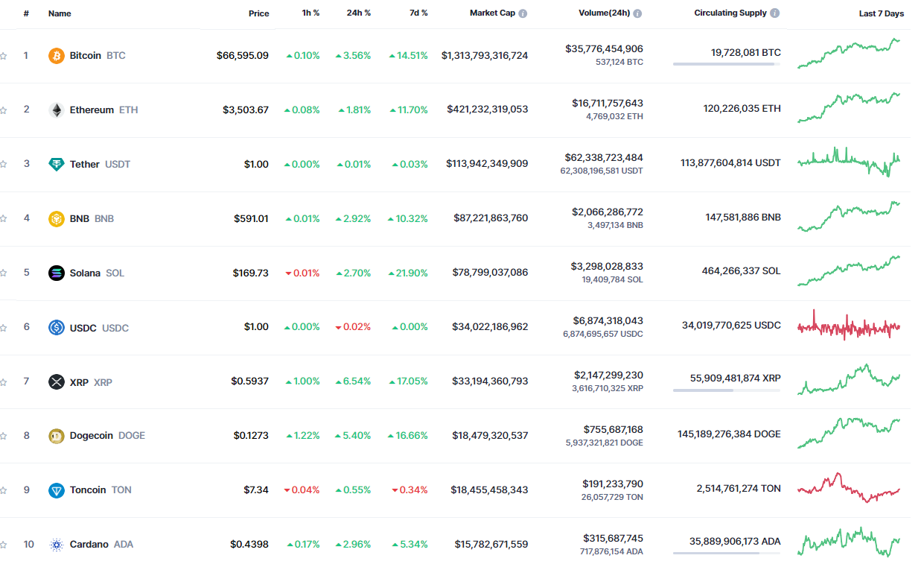The width and height of the screenshot is (924, 567).
Task: Click the Circulating Supply info icon
Action: 775,14
